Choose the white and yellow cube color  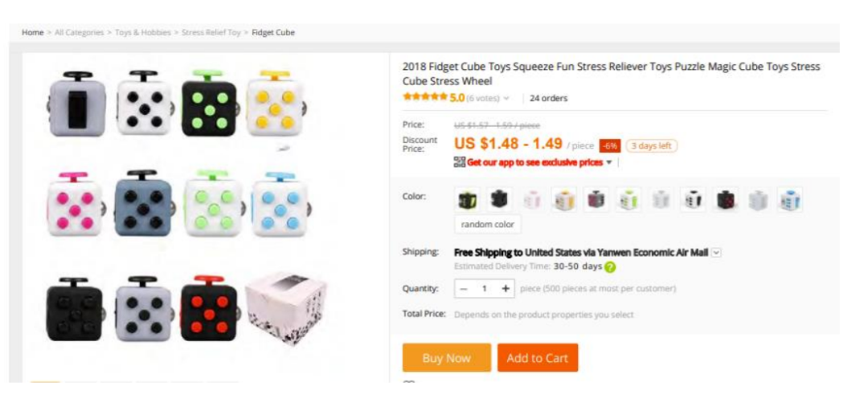click(x=564, y=199)
